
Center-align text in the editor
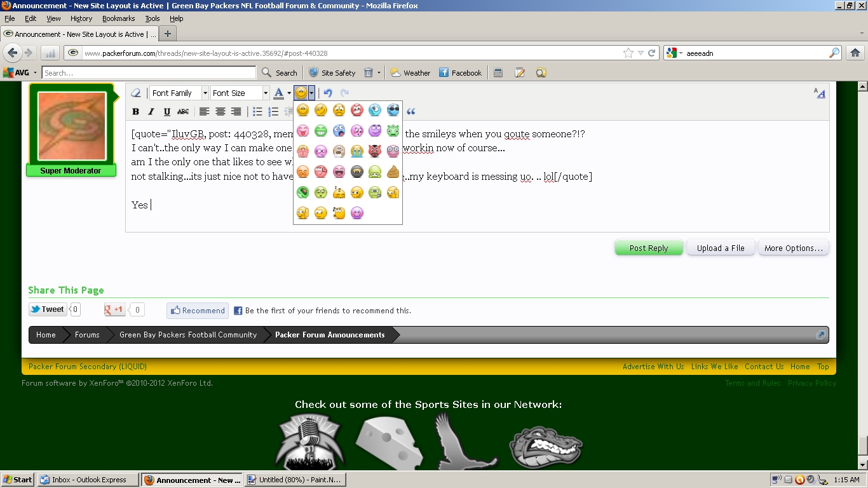click(x=220, y=112)
